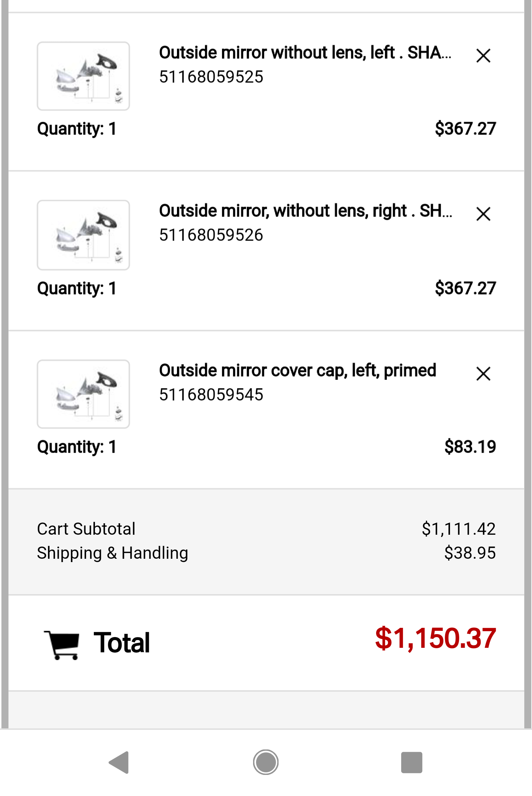Remove the mirror cover cap item
Viewport: 532px width, 796px height.
(x=483, y=374)
